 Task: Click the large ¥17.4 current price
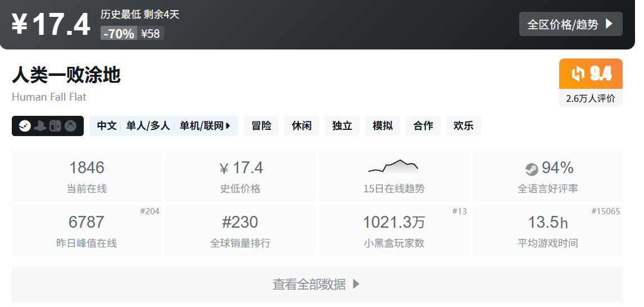[x=51, y=24]
